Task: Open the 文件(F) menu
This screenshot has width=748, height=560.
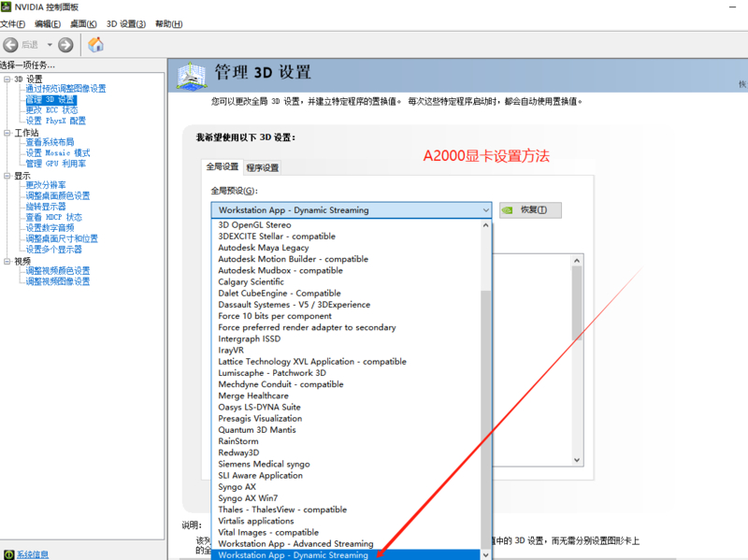Action: [13, 24]
